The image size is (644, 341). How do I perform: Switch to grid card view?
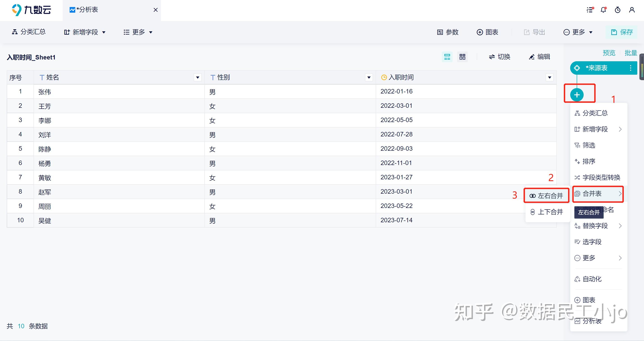tap(462, 57)
